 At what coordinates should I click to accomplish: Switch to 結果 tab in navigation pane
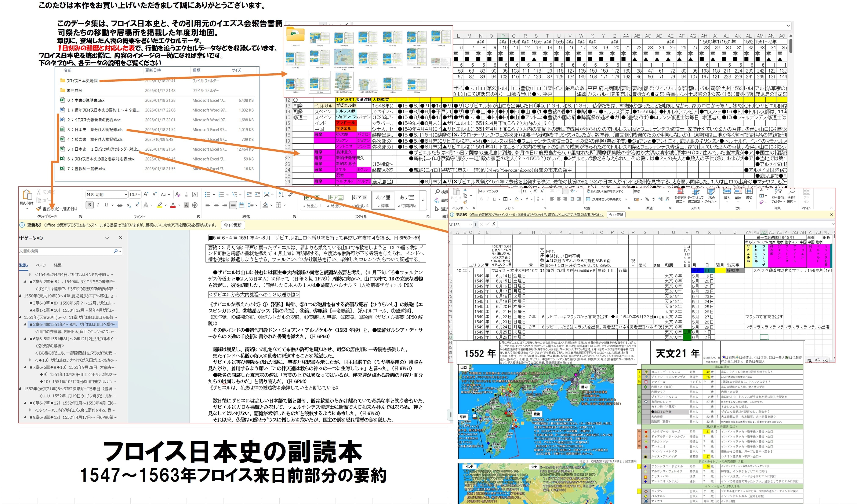(58, 265)
